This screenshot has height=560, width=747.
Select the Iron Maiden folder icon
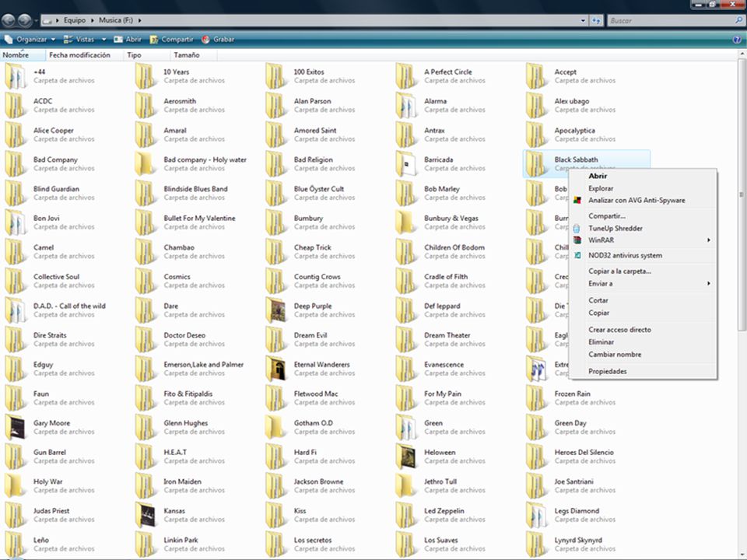[146, 486]
